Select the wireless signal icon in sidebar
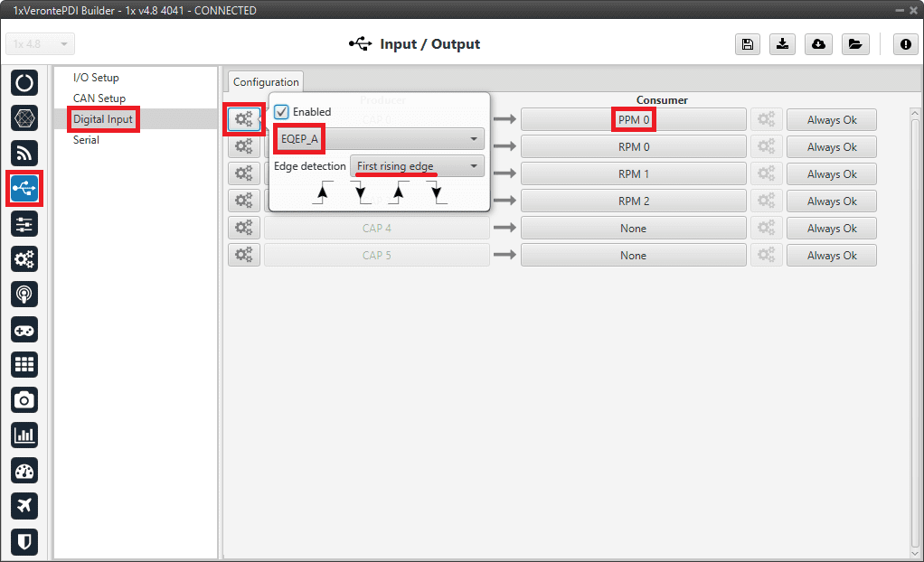This screenshot has width=924, height=562. [x=24, y=153]
